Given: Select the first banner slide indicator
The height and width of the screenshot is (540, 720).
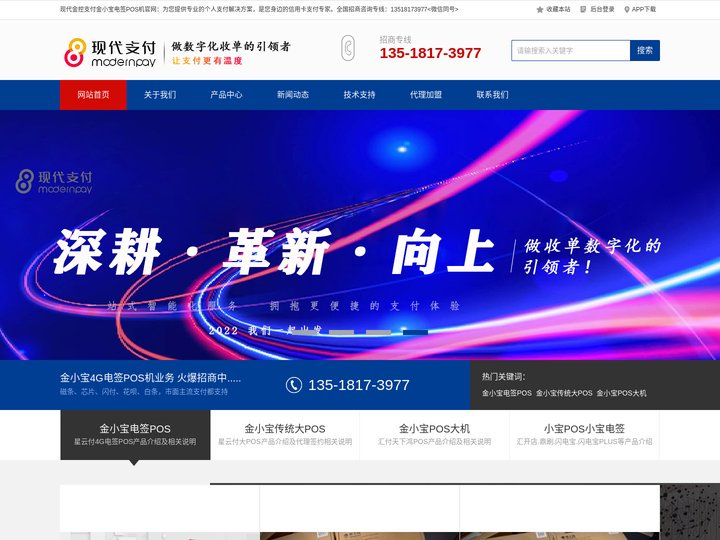Looking at the screenshot, I should coord(305,332).
